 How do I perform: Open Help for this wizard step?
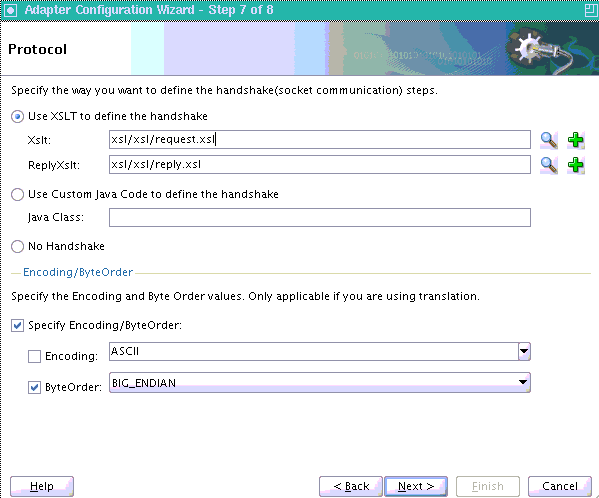pyautogui.click(x=42, y=486)
